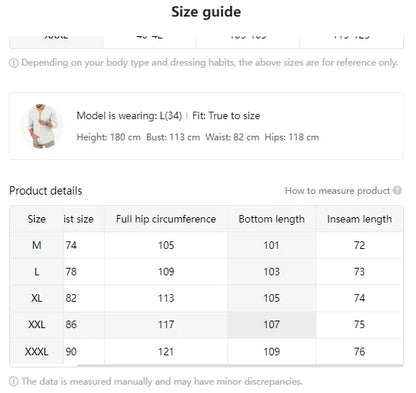Viewport: 416px width, 393px height.
Task: Click the highlighted 107 bottom length cell
Action: (272, 325)
